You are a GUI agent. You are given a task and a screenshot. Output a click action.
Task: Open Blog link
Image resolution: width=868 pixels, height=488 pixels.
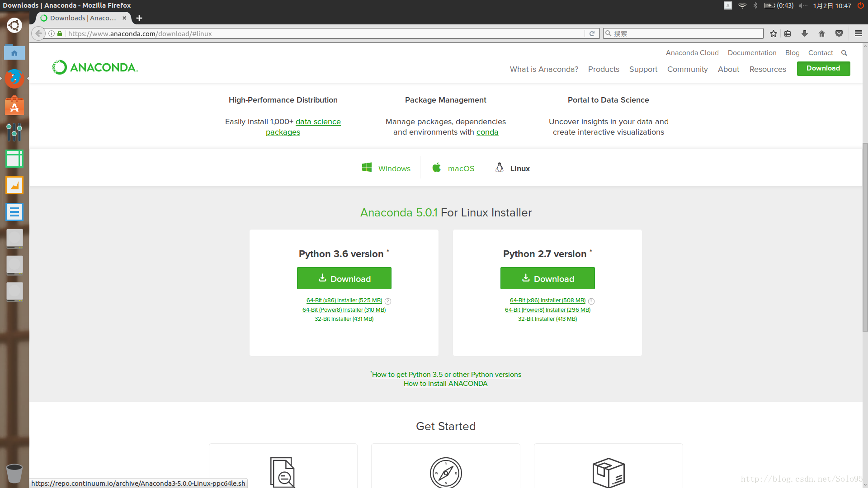[792, 53]
